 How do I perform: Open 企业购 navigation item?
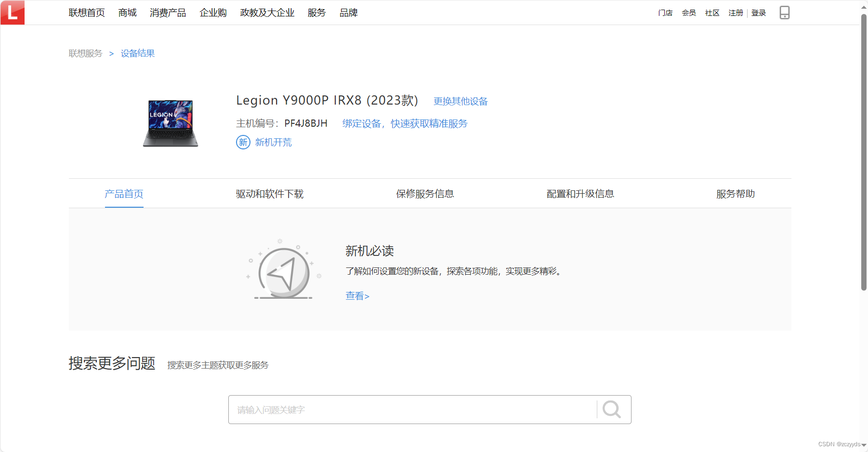pos(213,13)
